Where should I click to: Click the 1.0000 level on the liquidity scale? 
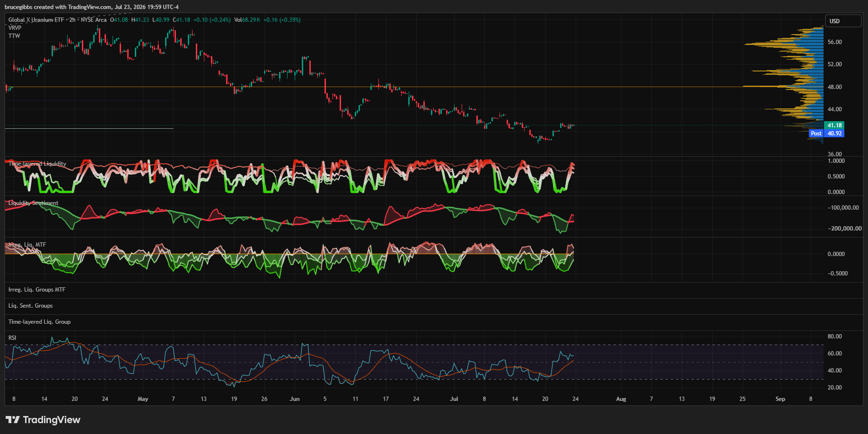(x=836, y=161)
